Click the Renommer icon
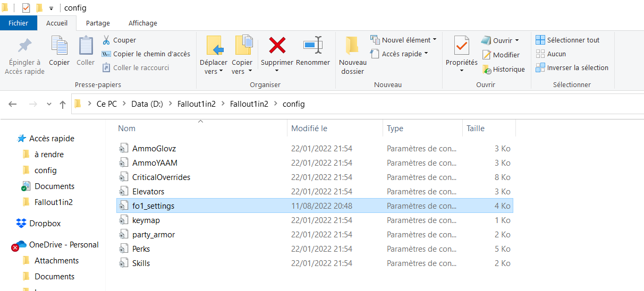The image size is (644, 291). tap(313, 45)
